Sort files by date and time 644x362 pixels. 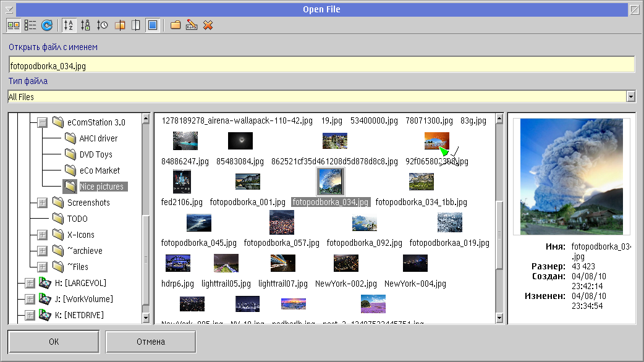[103, 25]
